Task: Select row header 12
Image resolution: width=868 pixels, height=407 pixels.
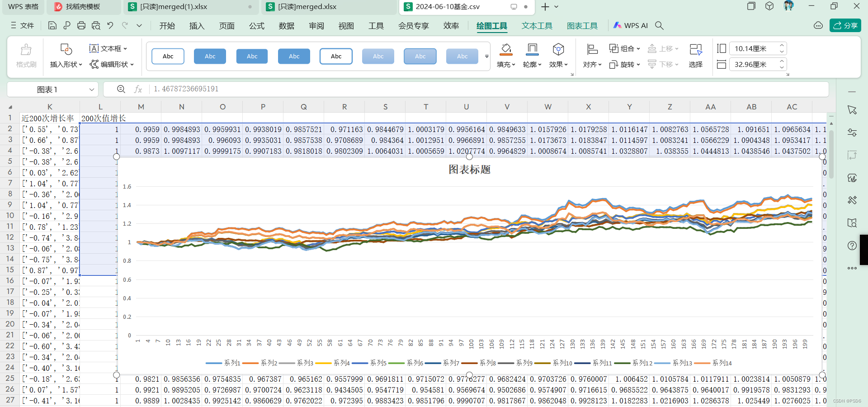Action: point(10,237)
